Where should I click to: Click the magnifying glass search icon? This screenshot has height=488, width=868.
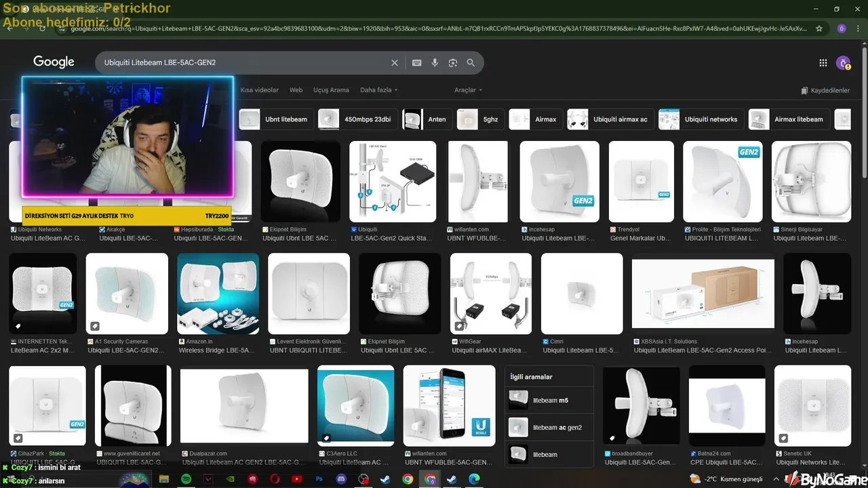(x=471, y=62)
